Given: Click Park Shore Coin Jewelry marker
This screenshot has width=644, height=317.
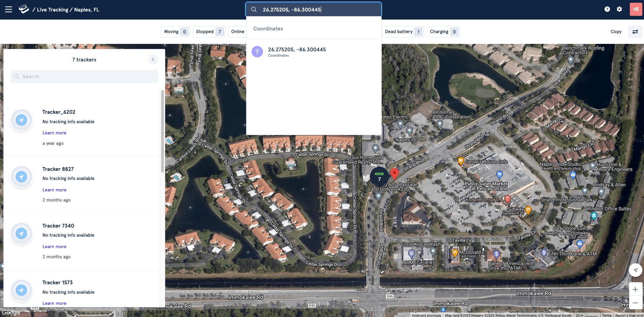Looking at the screenshot, I should click(x=580, y=243).
